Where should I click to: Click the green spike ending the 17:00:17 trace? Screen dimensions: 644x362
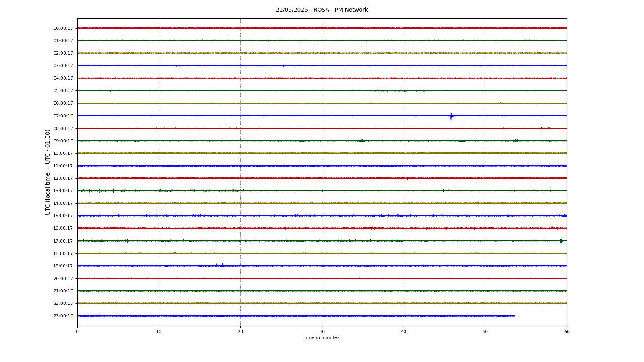[x=561, y=241]
